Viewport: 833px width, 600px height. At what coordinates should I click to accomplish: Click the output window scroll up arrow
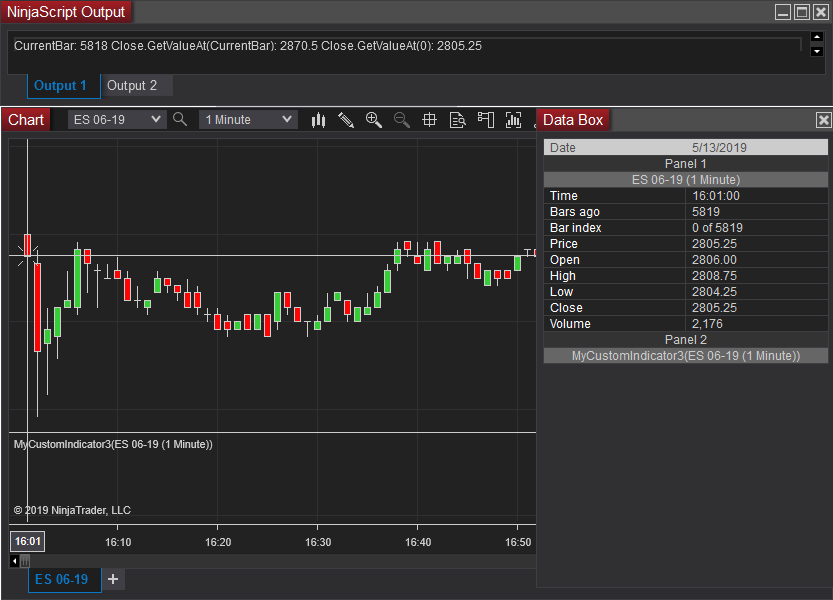[817, 37]
